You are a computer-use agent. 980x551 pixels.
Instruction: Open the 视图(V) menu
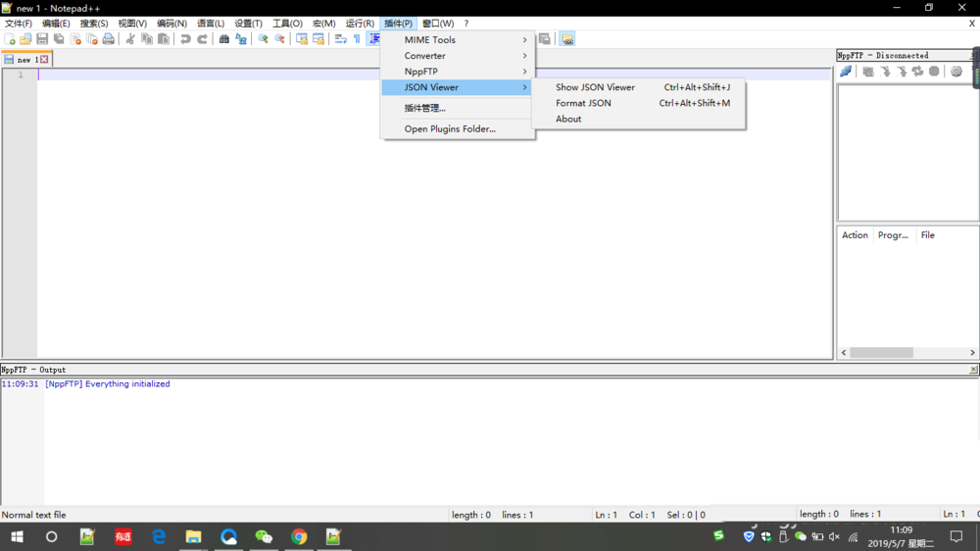[132, 24]
